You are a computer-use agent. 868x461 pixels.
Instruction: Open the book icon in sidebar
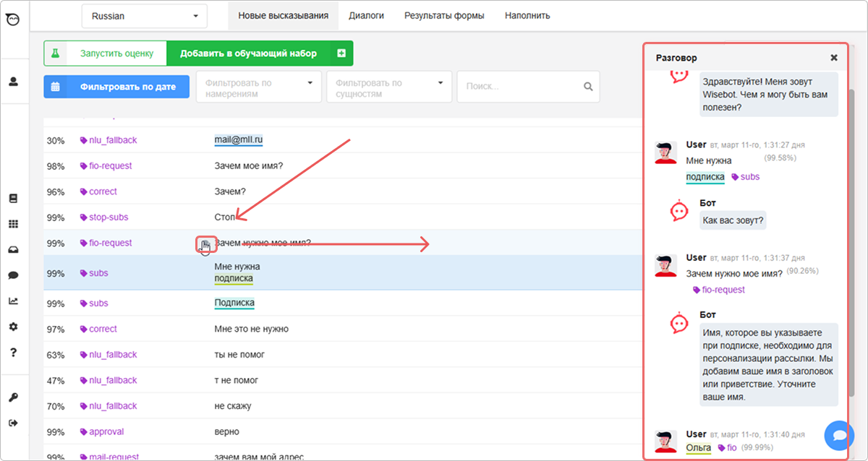[x=13, y=199]
